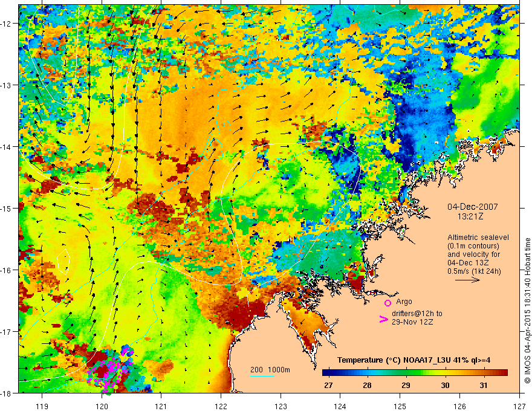Click the dark red end of the color bar

coord(503,373)
